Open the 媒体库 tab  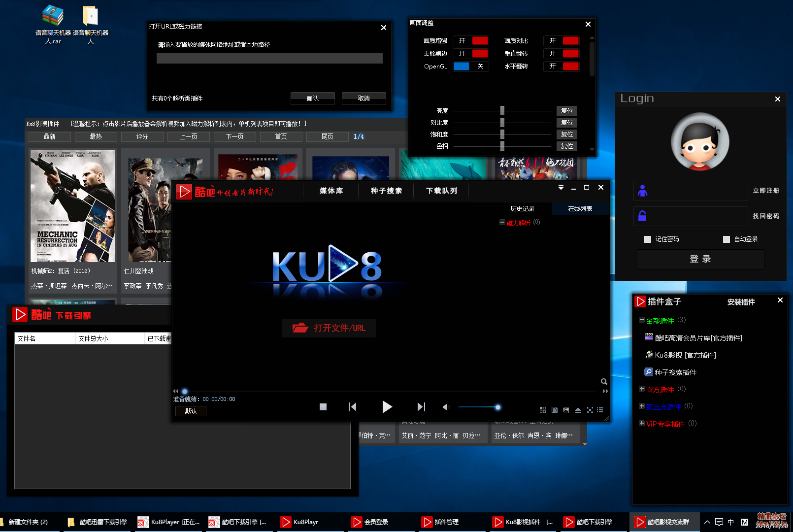[x=331, y=191]
